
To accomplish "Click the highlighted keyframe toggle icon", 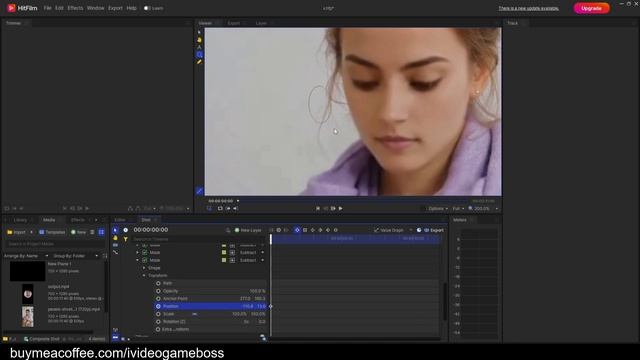I will point(297,230).
